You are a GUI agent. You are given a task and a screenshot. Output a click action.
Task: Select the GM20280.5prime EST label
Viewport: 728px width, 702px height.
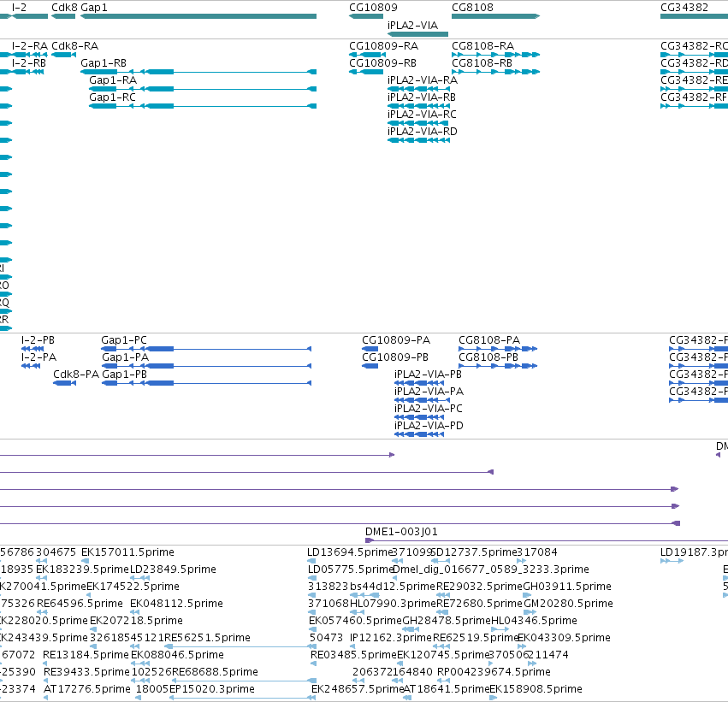(568, 604)
